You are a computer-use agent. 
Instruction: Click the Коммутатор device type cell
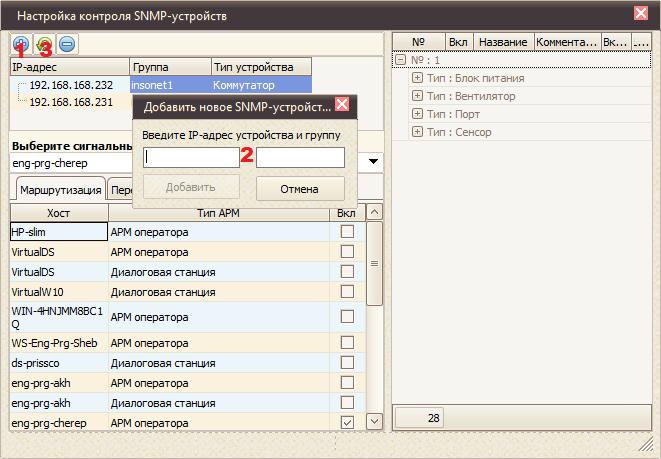(x=261, y=85)
